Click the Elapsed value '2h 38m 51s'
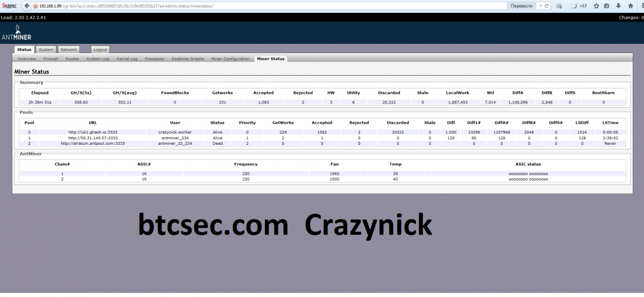This screenshot has height=297, width=644. pyautogui.click(x=40, y=102)
